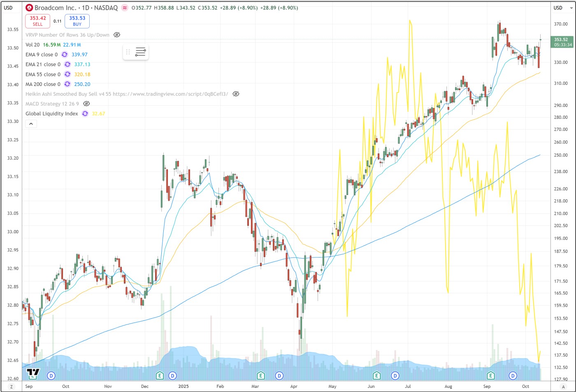This screenshot has height=392, width=576.
Task: Click the A auto-scale button bottom right
Action: 563,387
